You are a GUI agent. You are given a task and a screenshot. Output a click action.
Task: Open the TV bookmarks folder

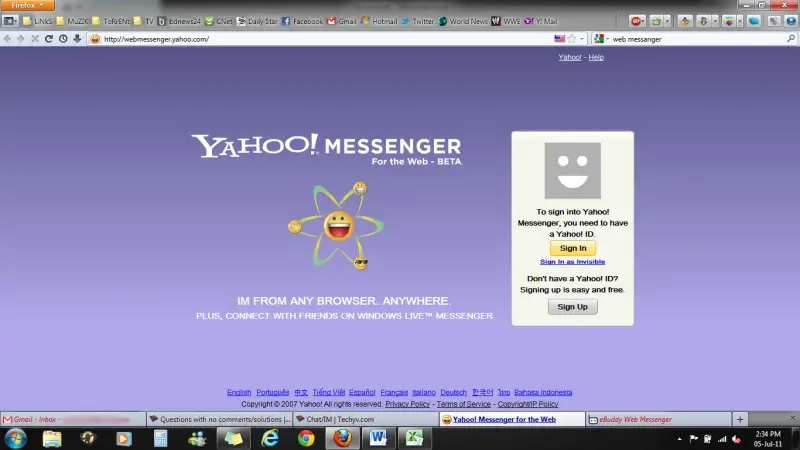click(x=143, y=21)
